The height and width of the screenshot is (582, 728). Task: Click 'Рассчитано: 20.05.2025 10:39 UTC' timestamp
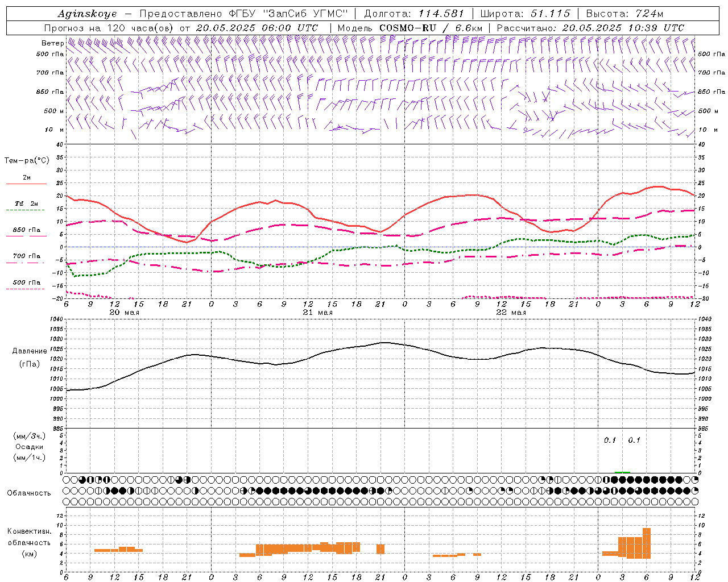[590, 28]
